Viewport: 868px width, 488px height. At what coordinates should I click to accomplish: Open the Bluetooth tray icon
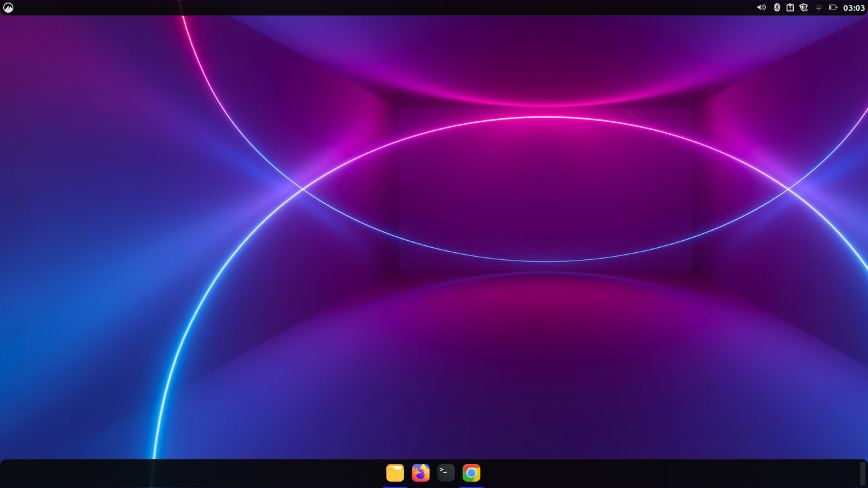(776, 8)
